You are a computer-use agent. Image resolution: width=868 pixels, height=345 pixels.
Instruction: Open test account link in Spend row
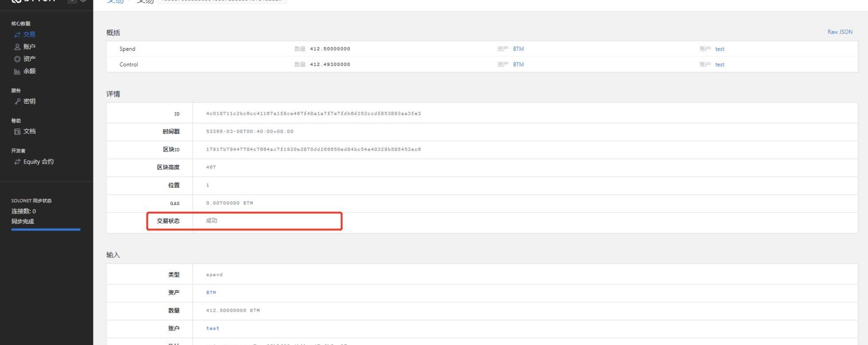point(720,49)
